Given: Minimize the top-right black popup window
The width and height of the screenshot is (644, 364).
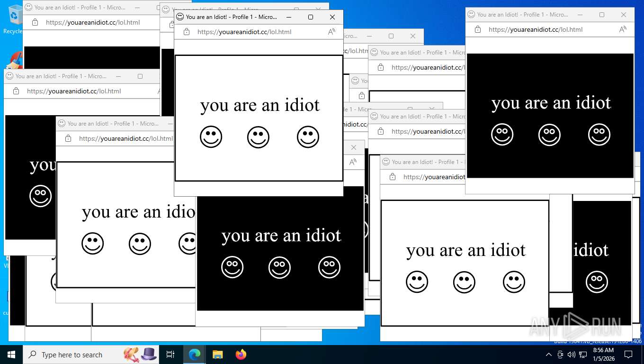Looking at the screenshot, I should pyautogui.click(x=580, y=14).
